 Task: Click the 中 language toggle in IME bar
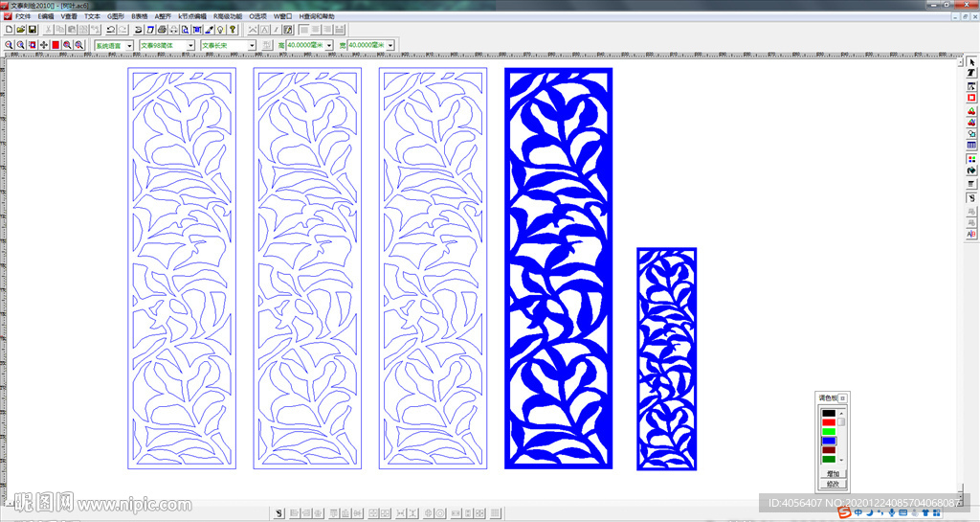coord(858,512)
